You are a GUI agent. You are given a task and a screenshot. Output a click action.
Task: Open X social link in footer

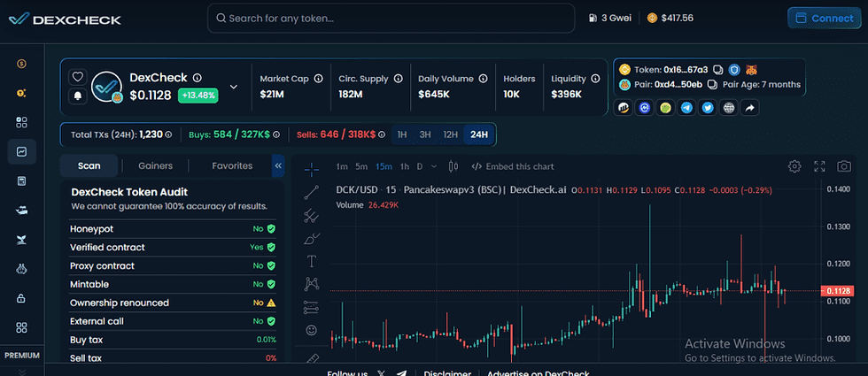pyautogui.click(x=381, y=373)
